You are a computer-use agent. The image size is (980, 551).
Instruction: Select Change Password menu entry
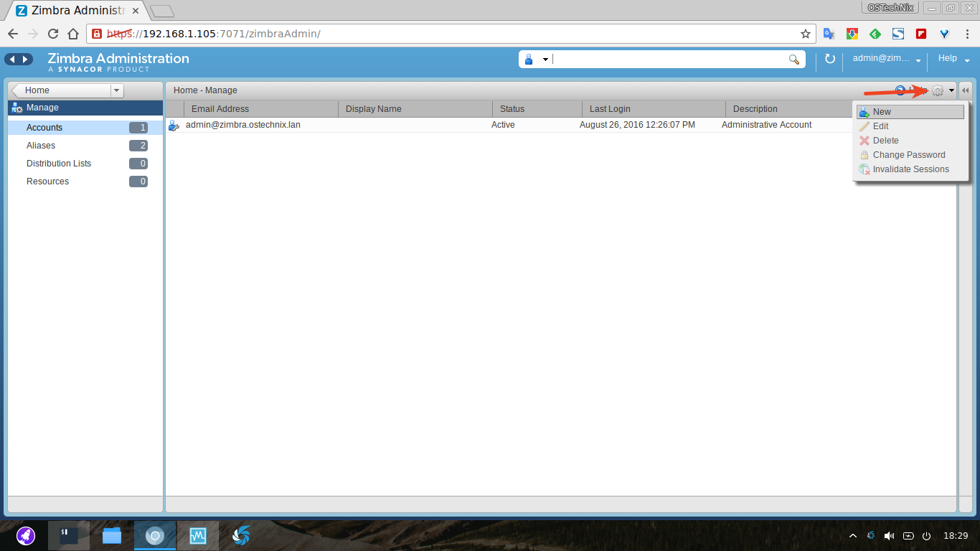point(910,155)
